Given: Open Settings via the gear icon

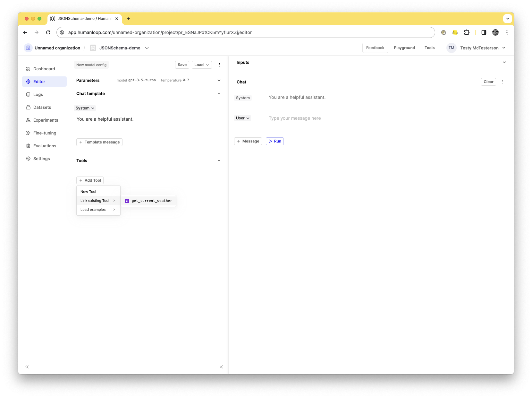Looking at the screenshot, I should pyautogui.click(x=28, y=159).
